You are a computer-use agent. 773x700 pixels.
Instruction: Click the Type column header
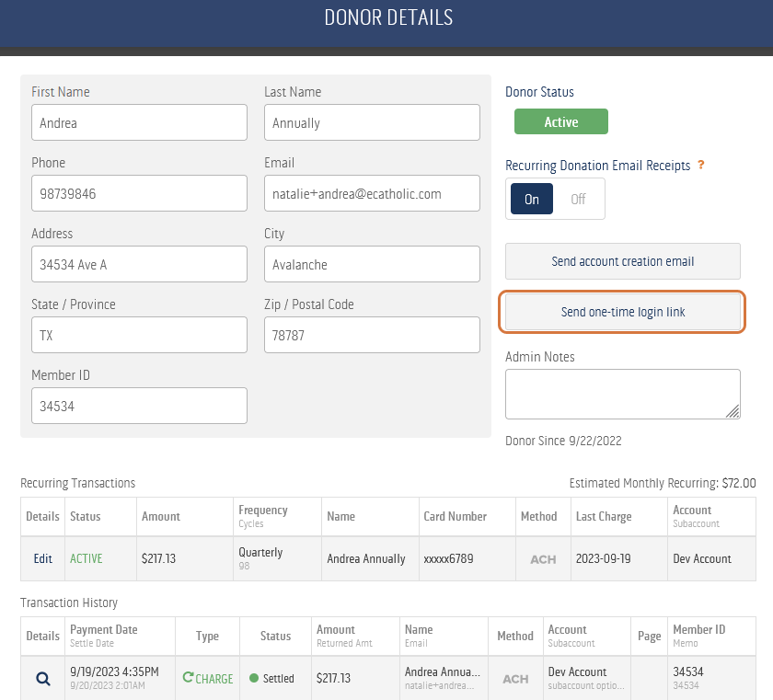tap(207, 636)
